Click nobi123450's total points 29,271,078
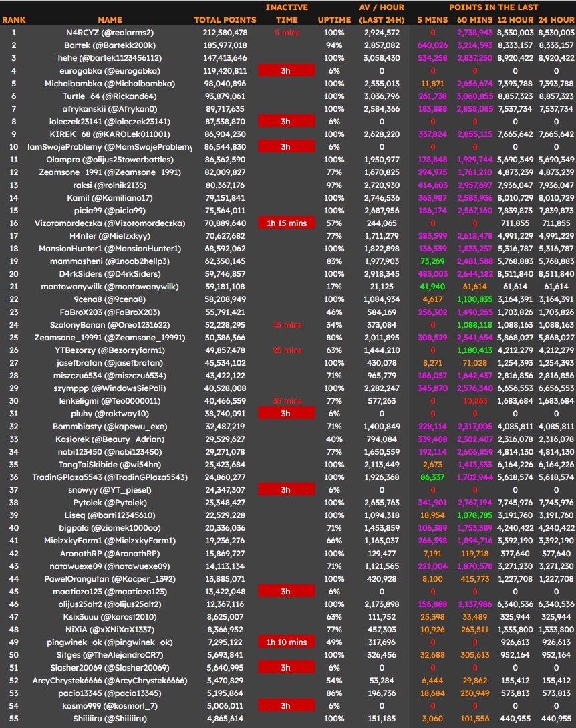Image resolution: width=576 pixels, height=728 pixels. (225, 452)
